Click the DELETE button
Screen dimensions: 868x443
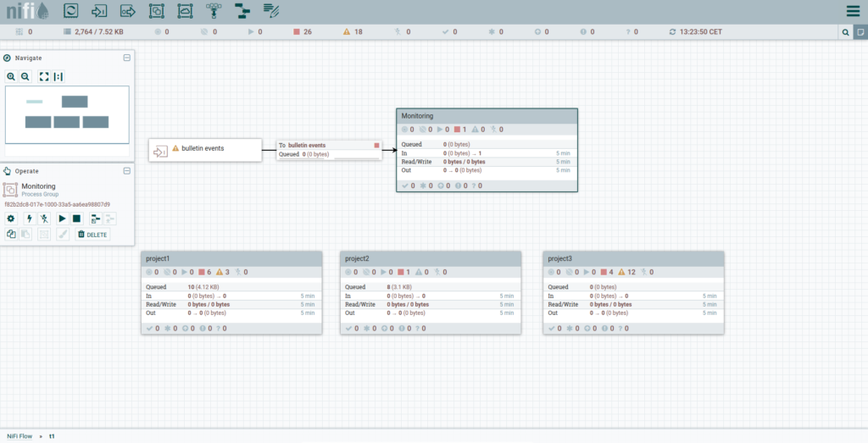[92, 235]
